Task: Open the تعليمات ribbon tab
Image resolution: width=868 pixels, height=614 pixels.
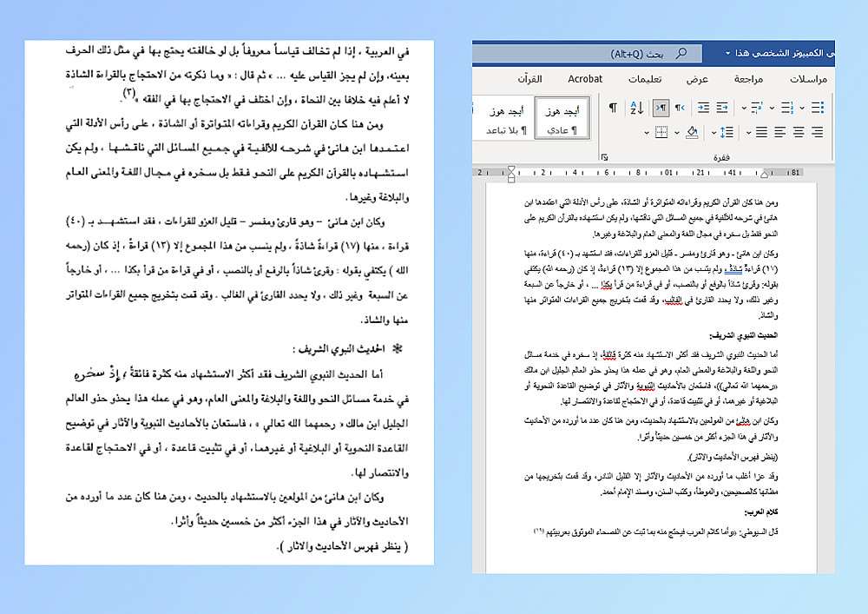Action: pyautogui.click(x=645, y=79)
